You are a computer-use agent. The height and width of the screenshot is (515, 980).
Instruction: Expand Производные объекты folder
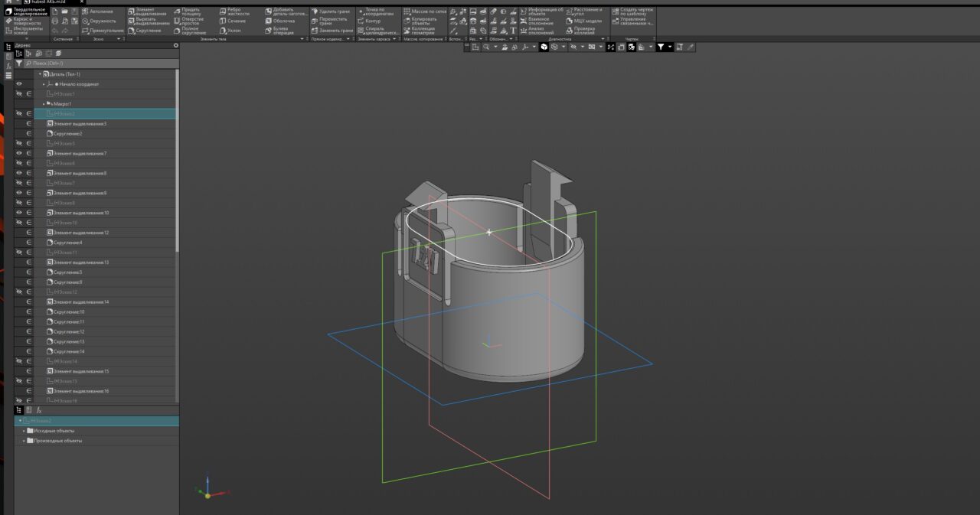pos(24,441)
